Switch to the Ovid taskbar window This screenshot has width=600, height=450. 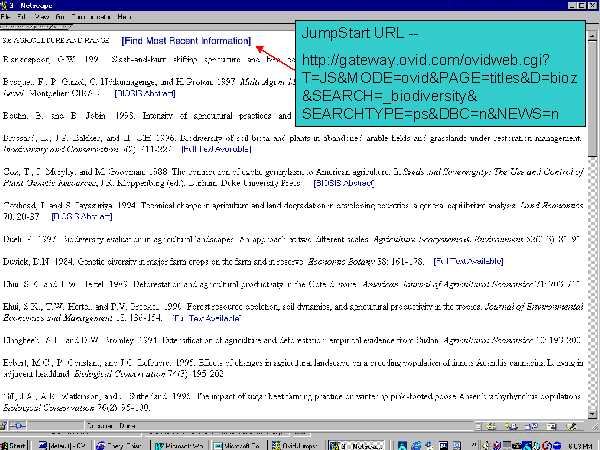pyautogui.click(x=295, y=445)
